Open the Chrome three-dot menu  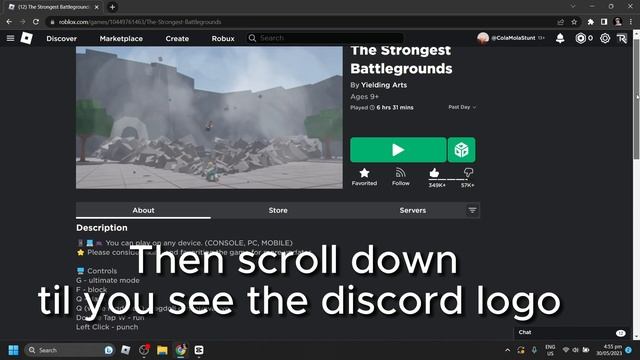[631, 22]
